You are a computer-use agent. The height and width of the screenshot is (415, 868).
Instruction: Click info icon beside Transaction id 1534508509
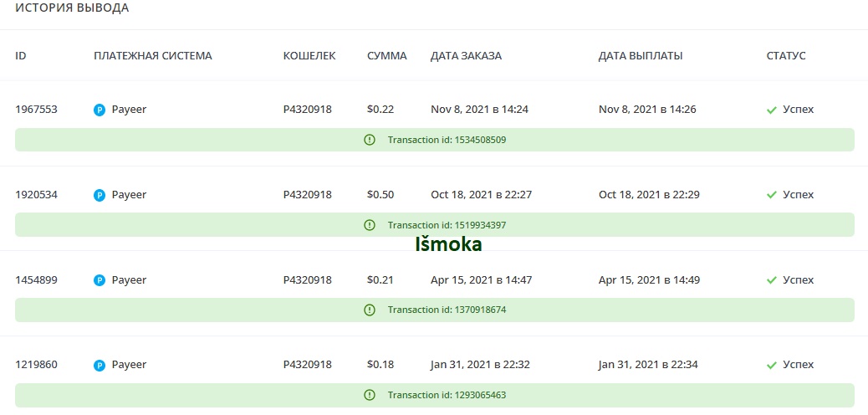click(x=370, y=140)
